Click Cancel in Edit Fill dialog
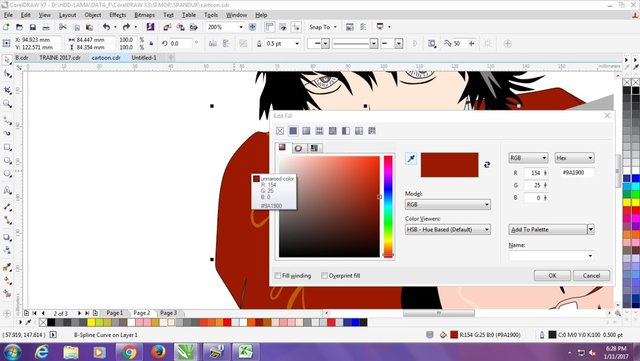 591,276
